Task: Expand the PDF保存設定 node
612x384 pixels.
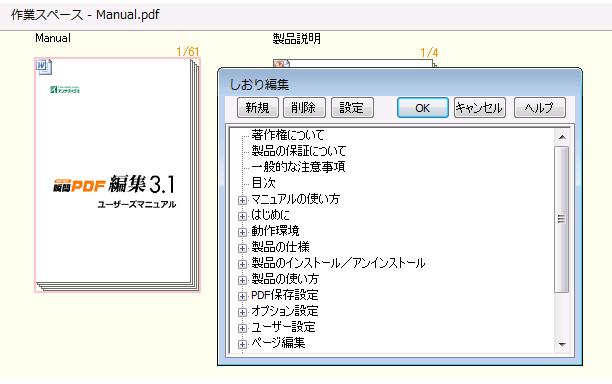Action: pyautogui.click(x=242, y=296)
